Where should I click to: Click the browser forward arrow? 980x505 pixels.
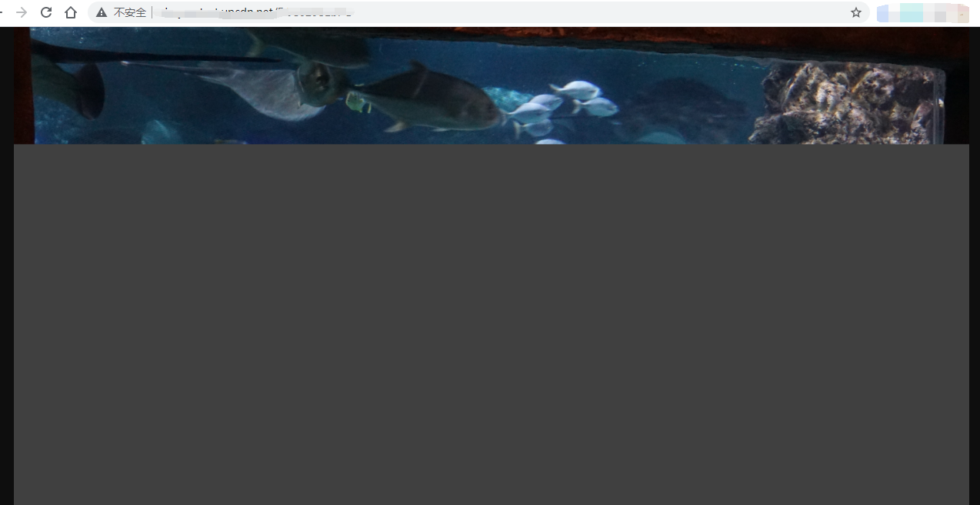tap(22, 12)
